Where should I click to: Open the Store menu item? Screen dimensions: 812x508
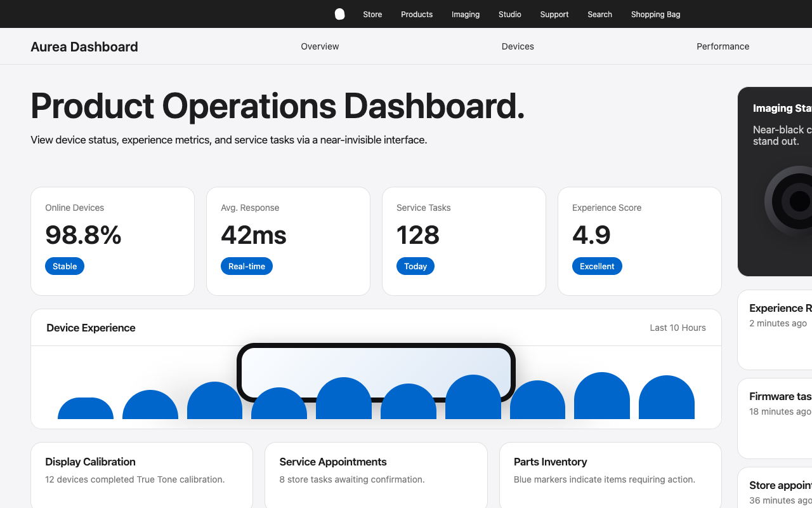coord(372,15)
